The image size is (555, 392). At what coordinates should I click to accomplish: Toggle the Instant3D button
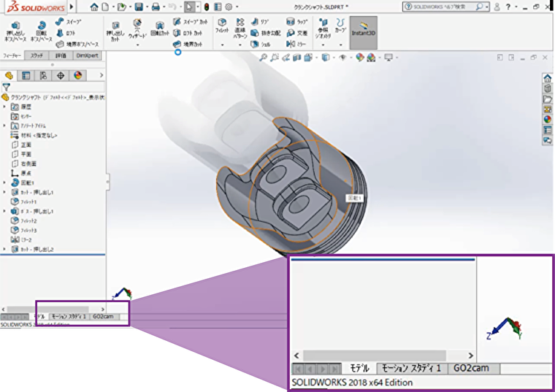(364, 33)
